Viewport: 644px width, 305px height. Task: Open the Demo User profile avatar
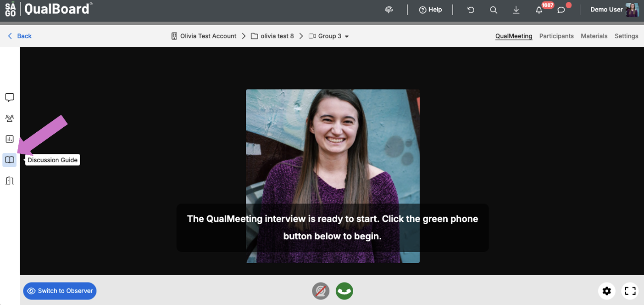tap(632, 10)
